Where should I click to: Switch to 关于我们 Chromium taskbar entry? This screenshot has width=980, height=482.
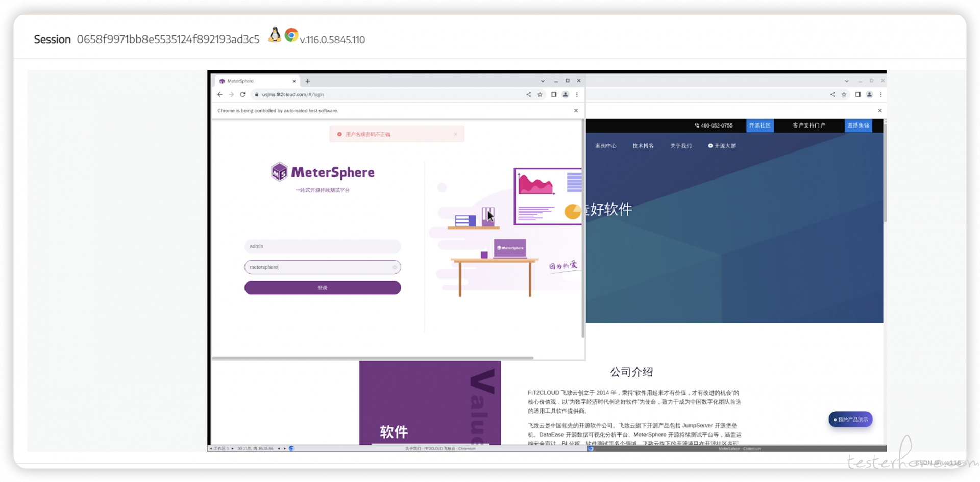pos(440,449)
